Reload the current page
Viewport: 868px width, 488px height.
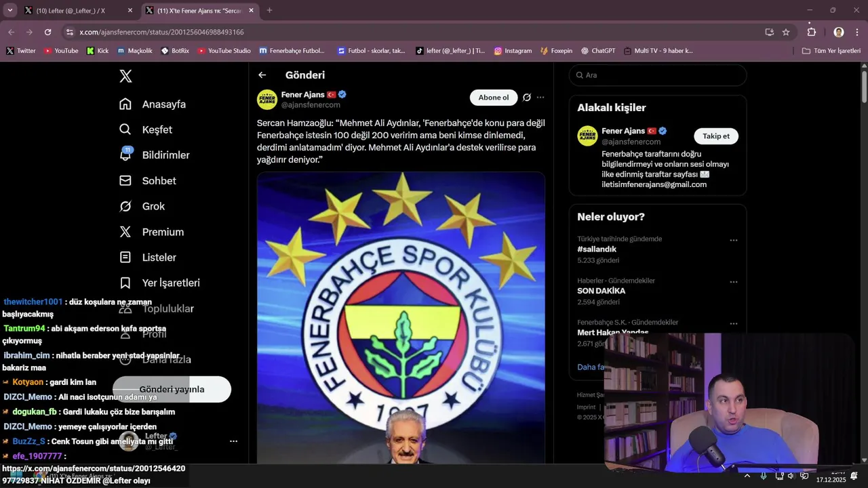47,32
